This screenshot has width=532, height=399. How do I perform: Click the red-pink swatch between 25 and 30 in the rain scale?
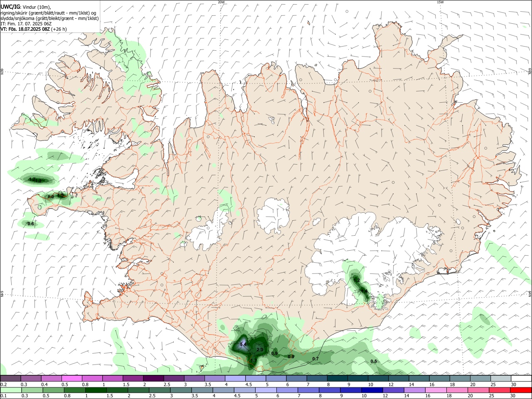tap(499, 390)
